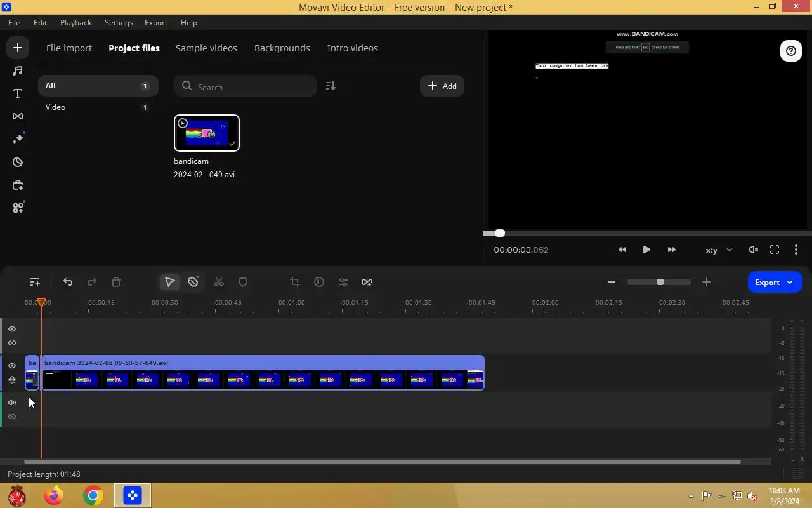Viewport: 812px width, 508px height.
Task: Mute the audio track speaker icon
Action: 12,403
